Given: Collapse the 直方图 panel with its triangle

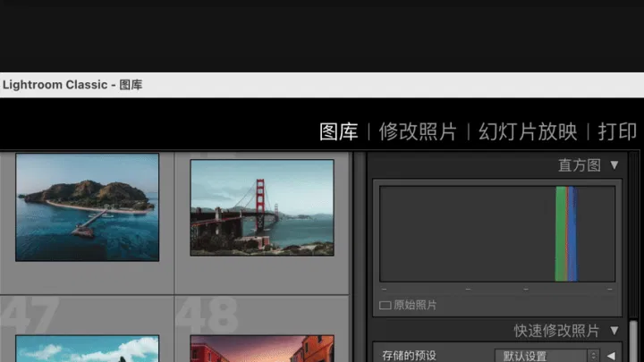Looking at the screenshot, I should 614,164.
